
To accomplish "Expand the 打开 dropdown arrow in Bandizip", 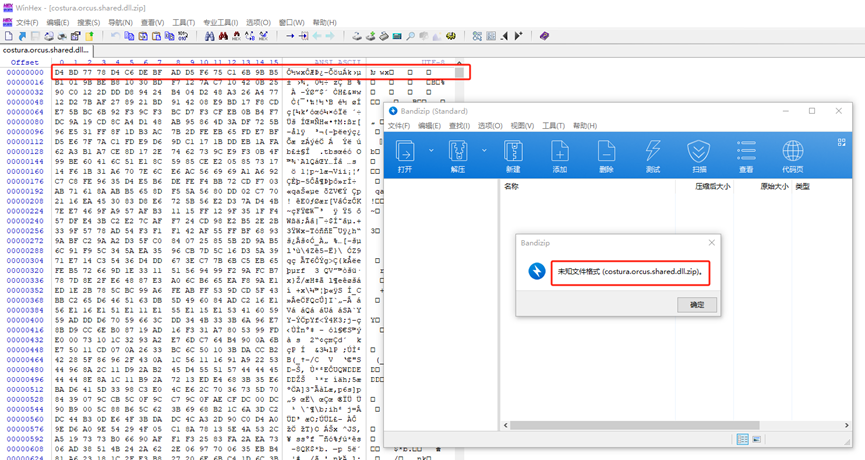I will (x=431, y=150).
